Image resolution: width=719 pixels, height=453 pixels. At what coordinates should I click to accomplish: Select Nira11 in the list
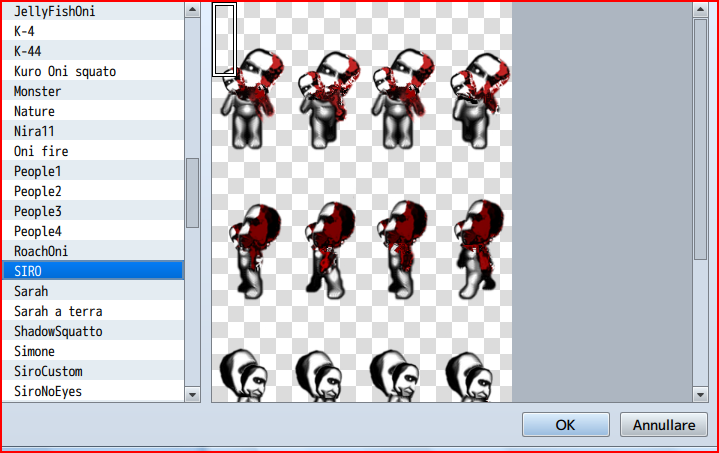(x=93, y=131)
